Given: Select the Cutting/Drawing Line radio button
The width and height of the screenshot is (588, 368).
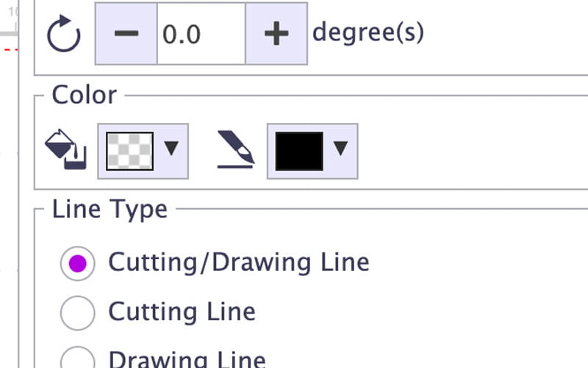Looking at the screenshot, I should 77,263.
